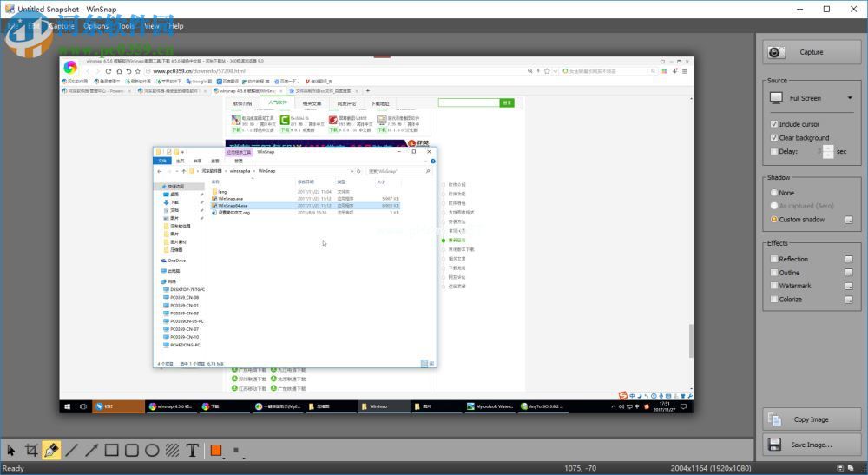Viewport: 868px width, 475px height.
Task: Enable the Reflection effect checkbox
Action: (774, 259)
